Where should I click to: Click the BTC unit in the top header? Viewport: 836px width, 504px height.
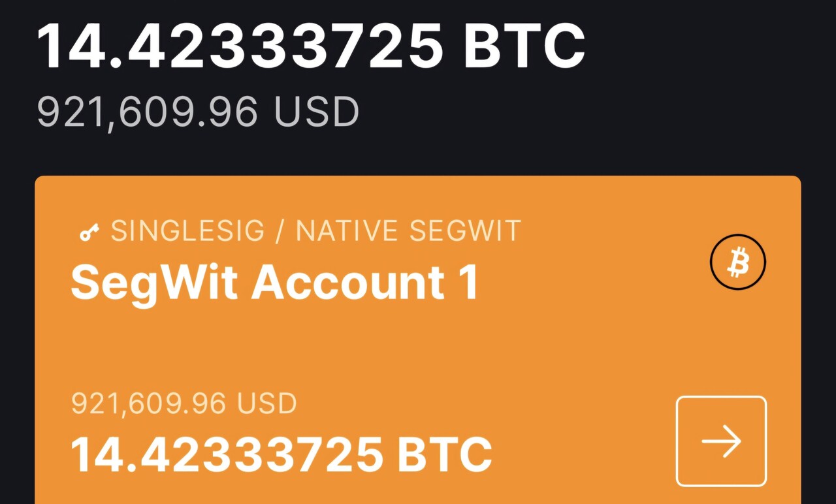click(524, 46)
